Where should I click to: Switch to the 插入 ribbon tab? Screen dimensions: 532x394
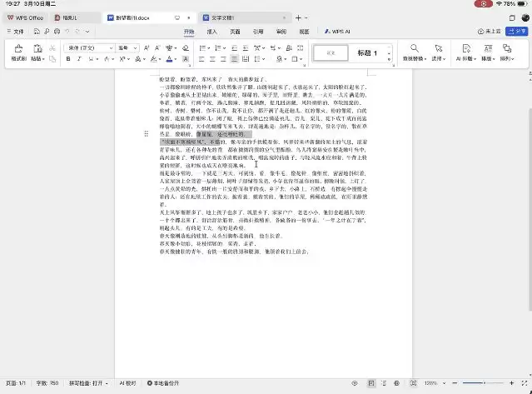[x=211, y=32]
